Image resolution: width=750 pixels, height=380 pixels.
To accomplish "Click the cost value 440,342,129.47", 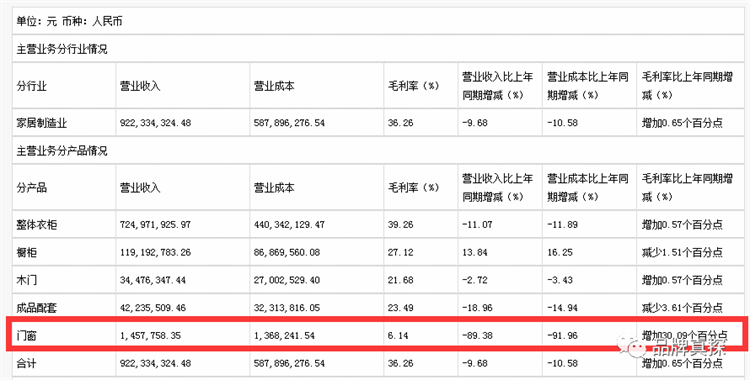I will click(x=289, y=224).
